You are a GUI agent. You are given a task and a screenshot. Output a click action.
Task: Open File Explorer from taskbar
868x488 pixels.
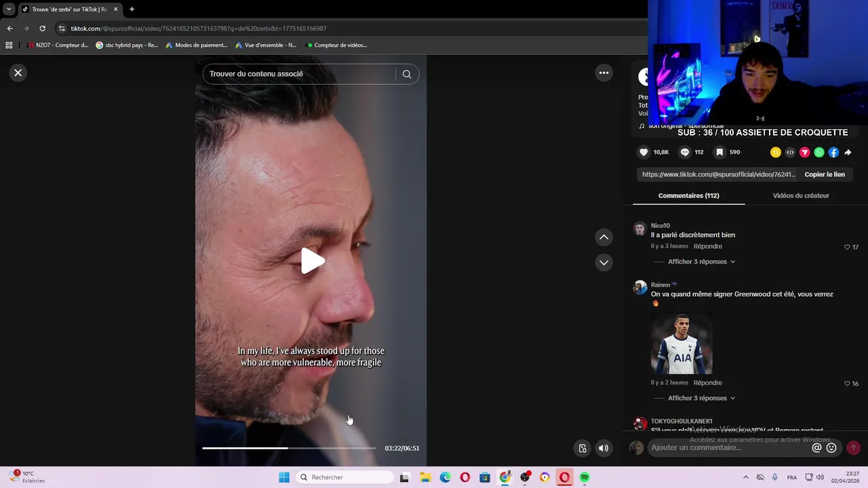click(x=425, y=477)
